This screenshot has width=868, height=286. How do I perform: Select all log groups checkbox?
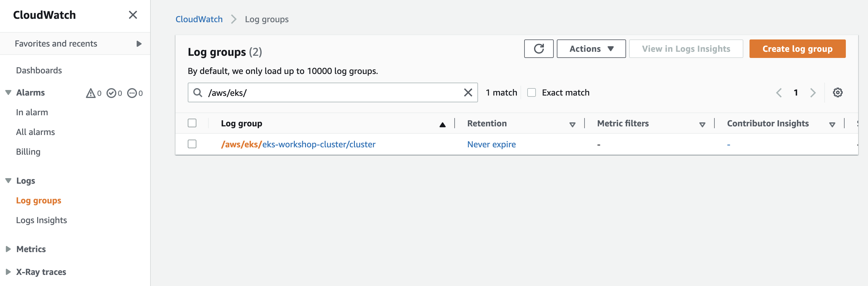click(192, 123)
